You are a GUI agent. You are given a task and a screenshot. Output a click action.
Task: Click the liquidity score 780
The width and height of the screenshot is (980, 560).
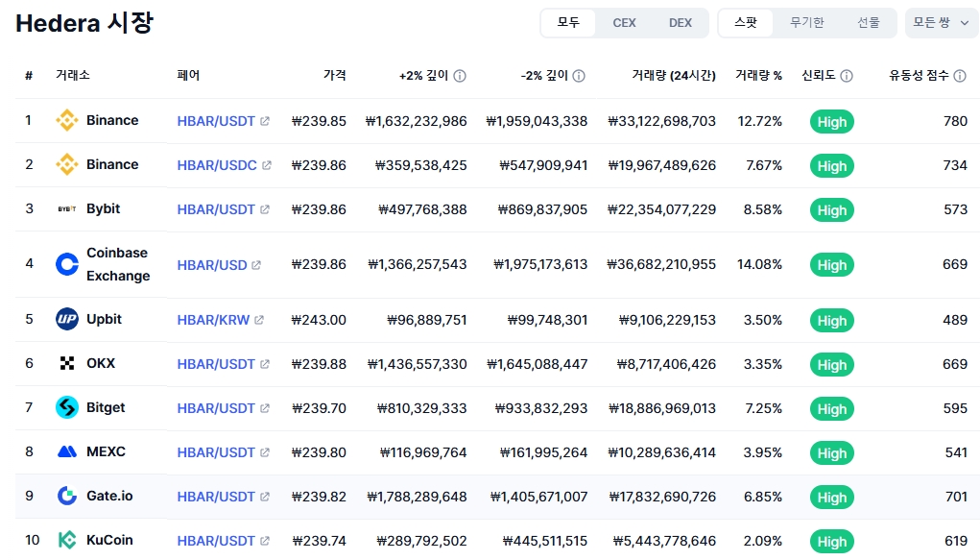pyautogui.click(x=955, y=121)
